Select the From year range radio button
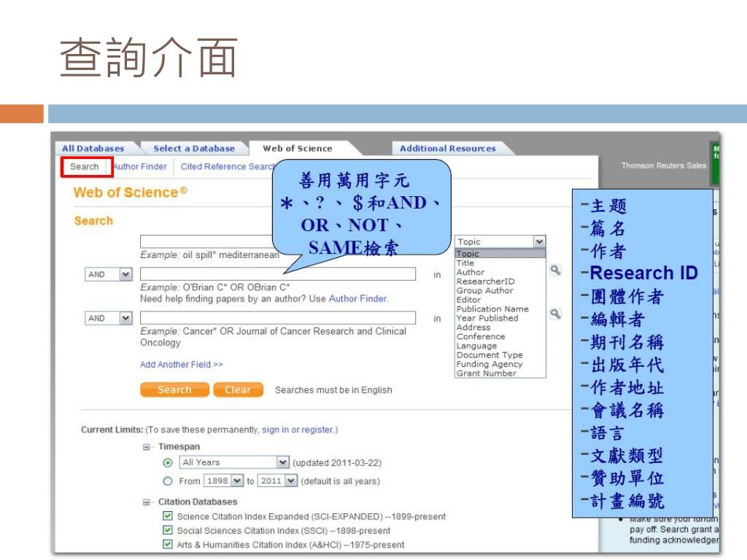 (168, 481)
